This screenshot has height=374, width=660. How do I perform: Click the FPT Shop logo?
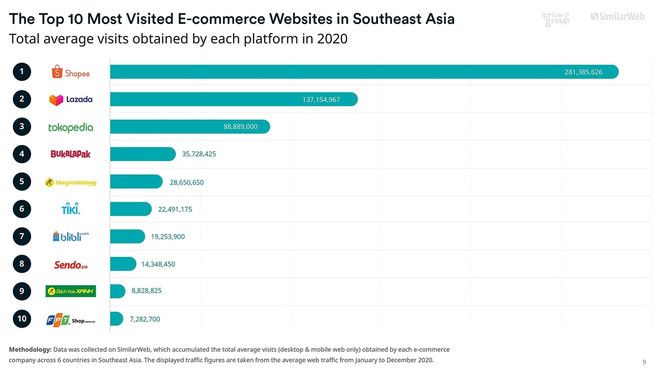tap(71, 320)
